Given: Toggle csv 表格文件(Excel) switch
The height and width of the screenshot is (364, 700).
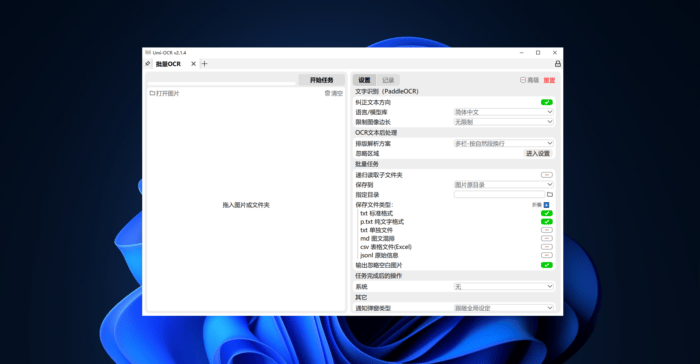Looking at the screenshot, I should pos(546,247).
